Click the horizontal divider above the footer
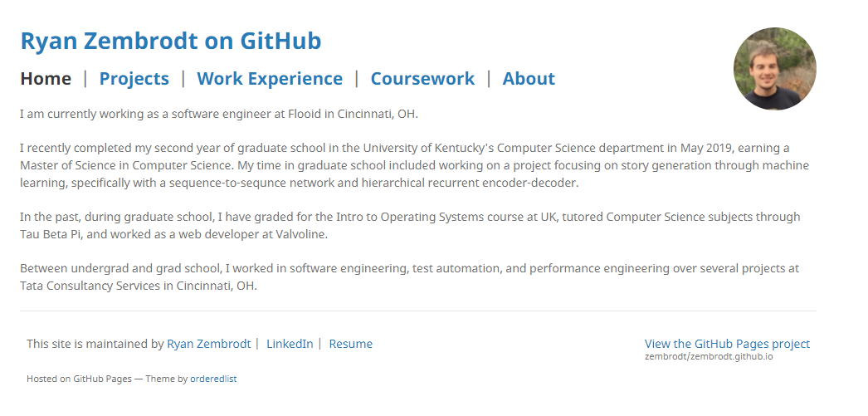The height and width of the screenshot is (416, 868). pos(417,311)
